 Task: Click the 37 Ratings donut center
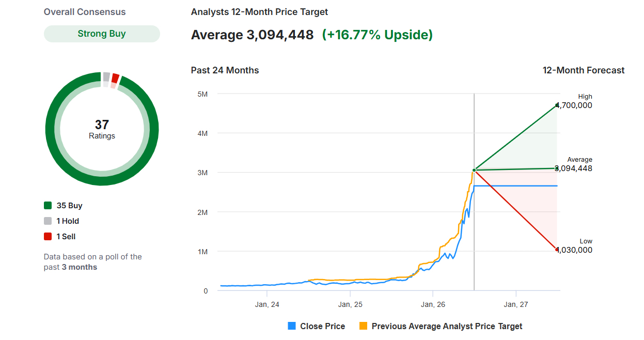click(102, 129)
